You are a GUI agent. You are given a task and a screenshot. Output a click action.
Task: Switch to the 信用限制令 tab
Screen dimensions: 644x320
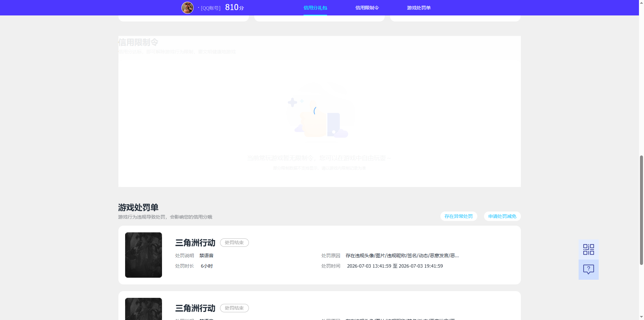[x=367, y=8]
